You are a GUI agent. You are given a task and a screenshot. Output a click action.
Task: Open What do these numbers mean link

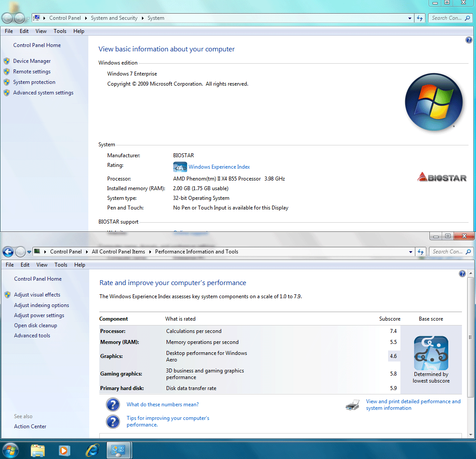coord(163,405)
